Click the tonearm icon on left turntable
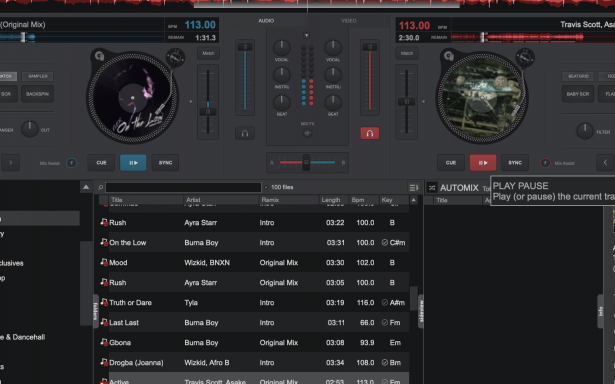The width and height of the screenshot is (615, 384). click(x=175, y=58)
